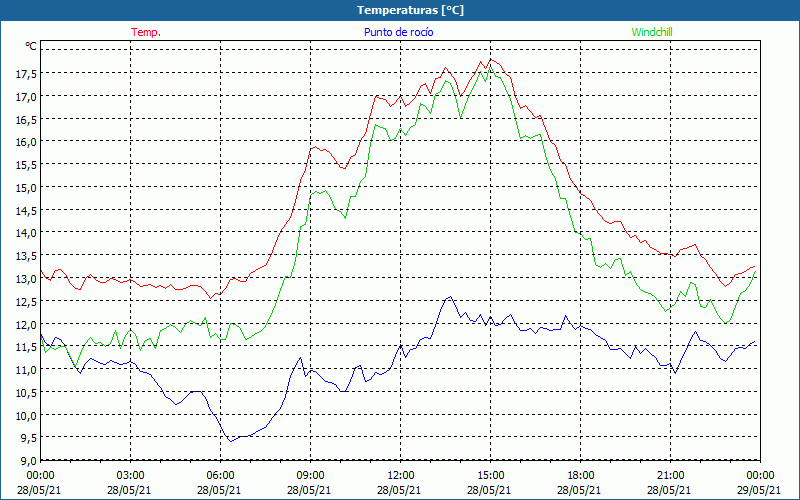Viewport: 800px width, 500px height.
Task: Select the blue 'Punto de rocío' legend label
Action: tap(399, 32)
